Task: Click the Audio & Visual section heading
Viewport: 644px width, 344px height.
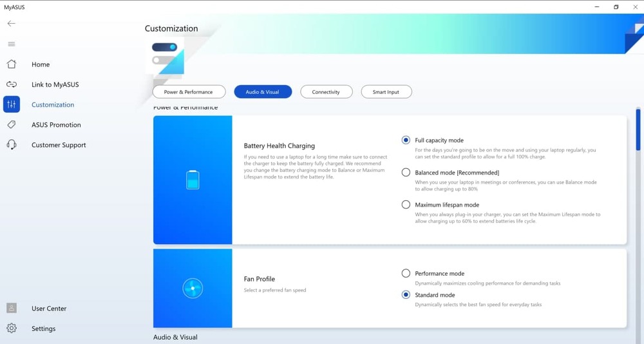Action: [175, 337]
